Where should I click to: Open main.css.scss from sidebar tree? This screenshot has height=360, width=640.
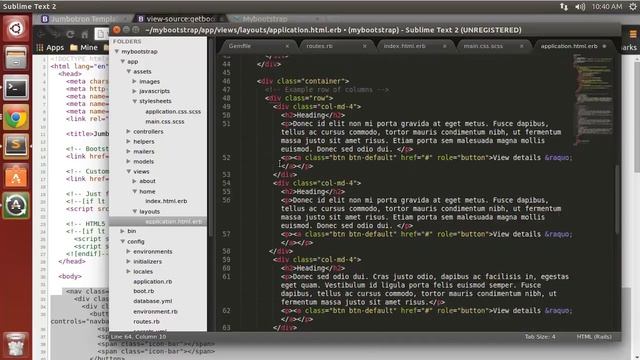(165, 122)
